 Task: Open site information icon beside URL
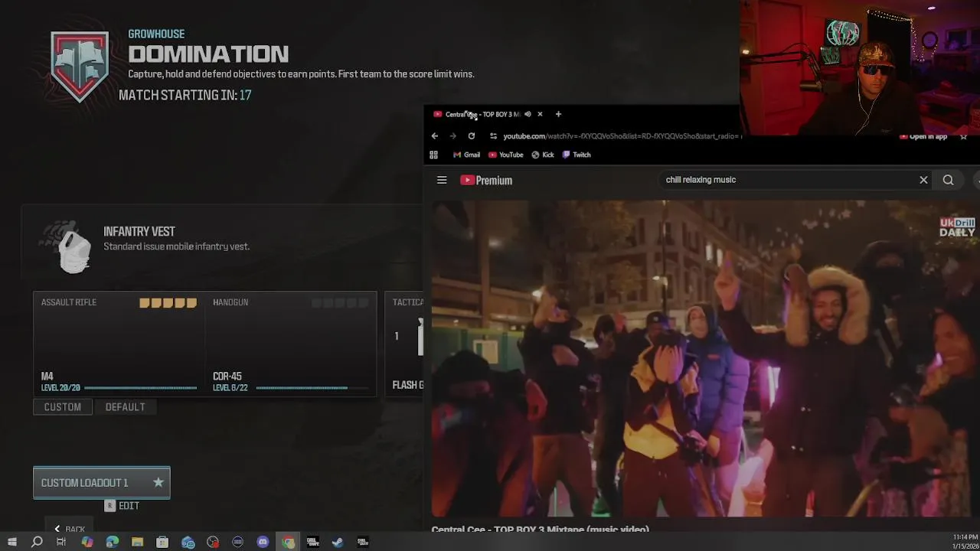[493, 136]
